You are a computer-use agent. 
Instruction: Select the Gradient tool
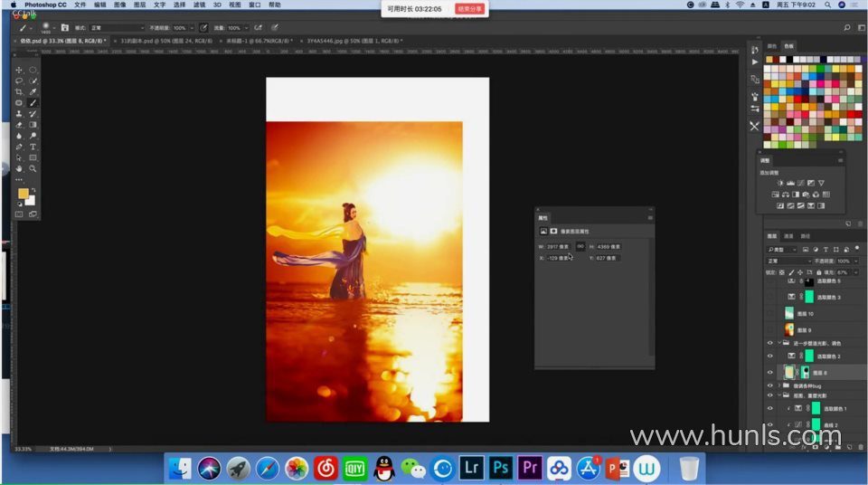click(x=33, y=125)
